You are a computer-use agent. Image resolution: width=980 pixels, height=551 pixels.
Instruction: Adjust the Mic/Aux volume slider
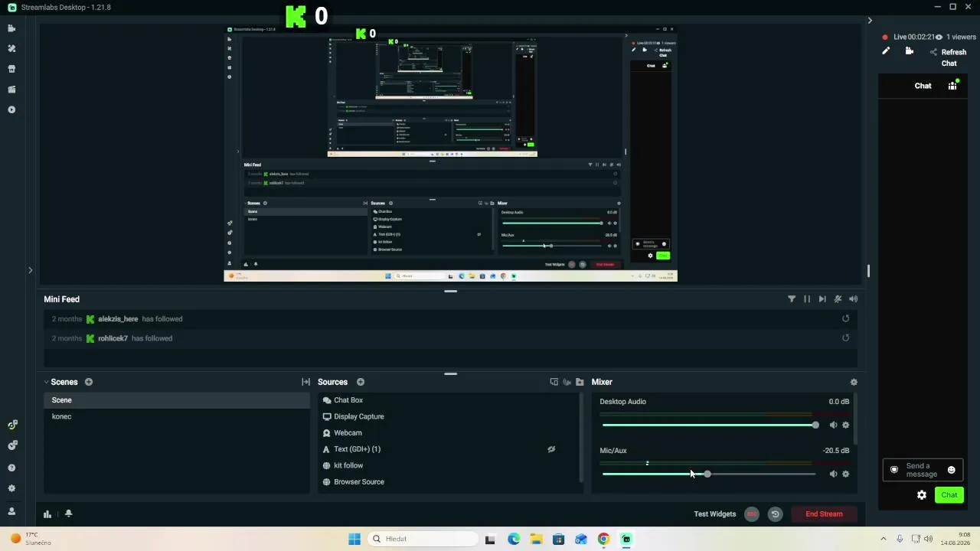tap(709, 474)
